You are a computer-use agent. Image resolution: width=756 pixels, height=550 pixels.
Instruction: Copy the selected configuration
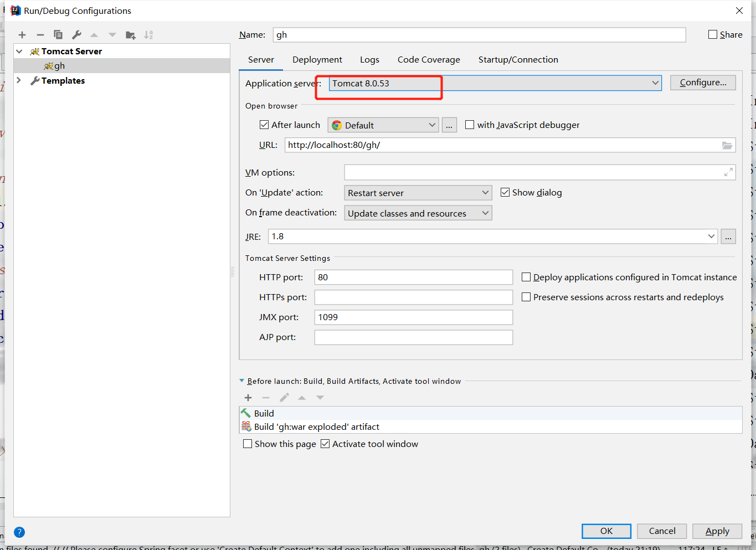tap(58, 35)
